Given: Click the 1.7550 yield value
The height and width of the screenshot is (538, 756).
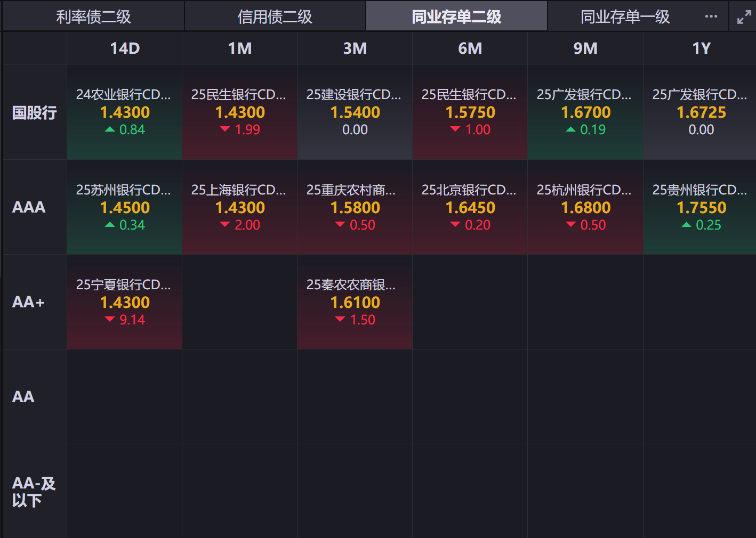Looking at the screenshot, I should point(702,208).
